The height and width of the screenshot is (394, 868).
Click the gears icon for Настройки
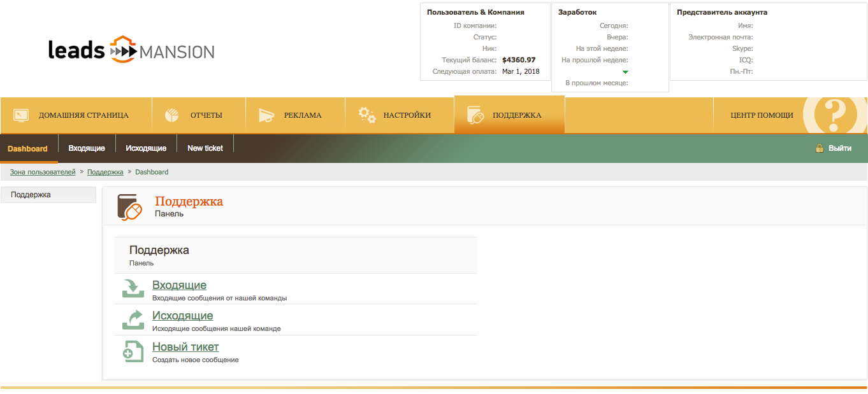click(x=366, y=115)
